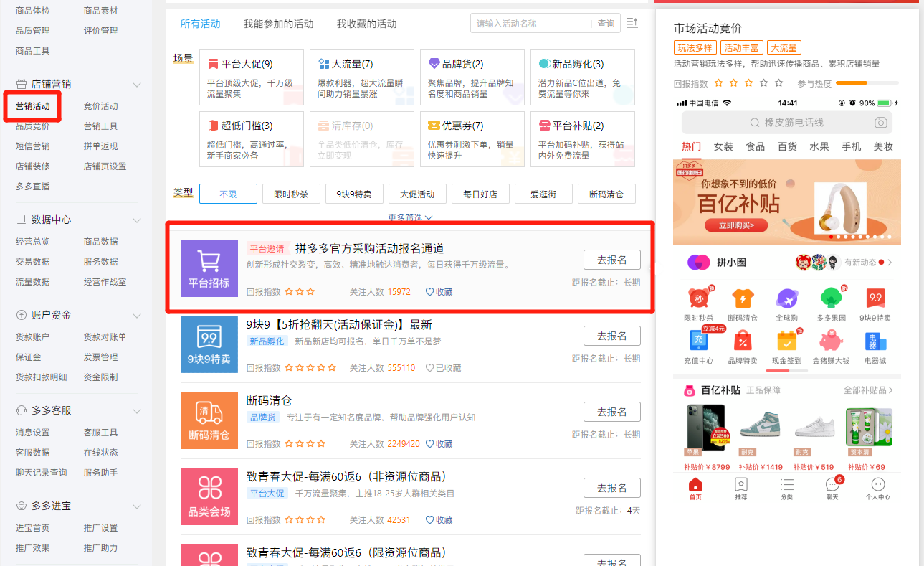This screenshot has width=924, height=566.
Task: Toggle 收藏 for 断码清仓 activity
Action: tap(439, 444)
